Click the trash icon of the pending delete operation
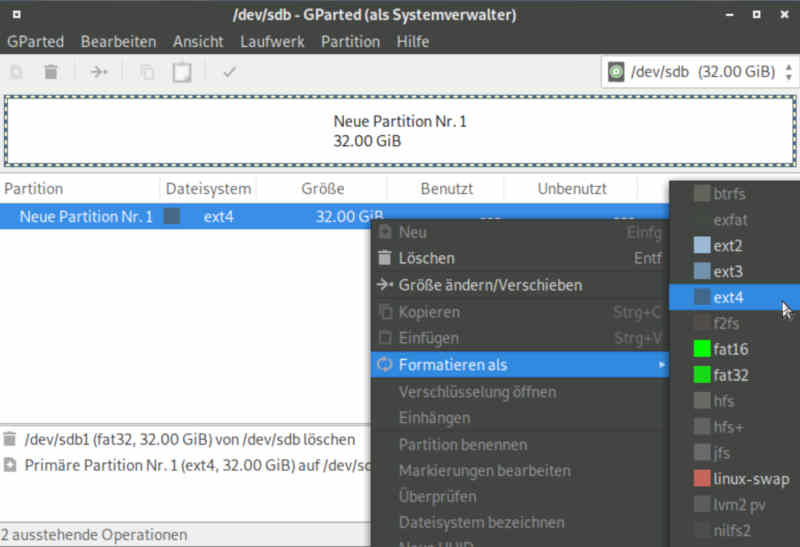Image resolution: width=800 pixels, height=547 pixels. [10, 439]
